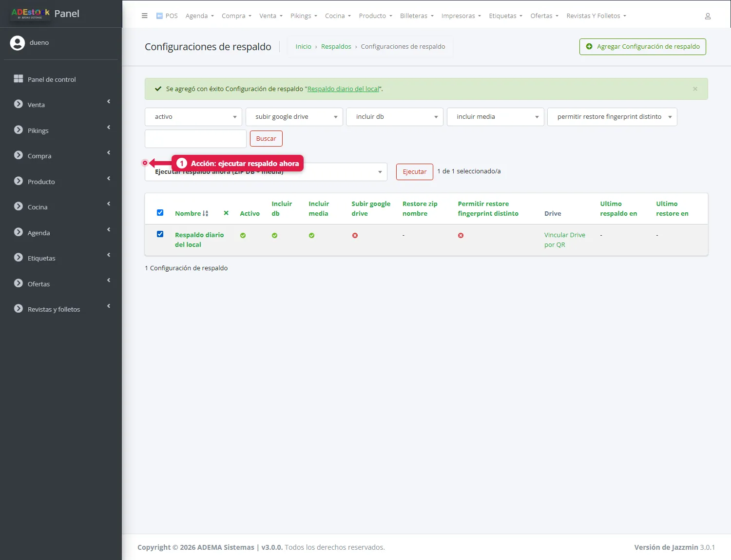Screen dimensions: 731x560
Task: Open permitir restore fingerprint distinto filter dropdown
Action: pos(612,117)
